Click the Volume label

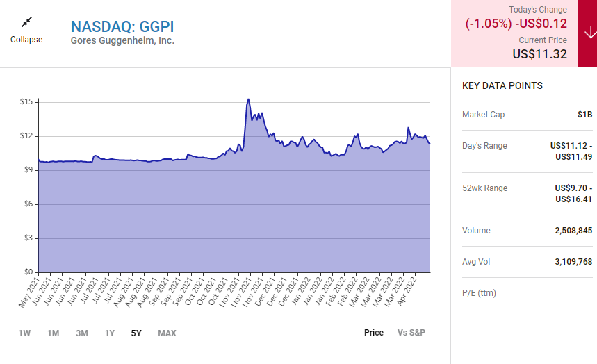pos(476,231)
